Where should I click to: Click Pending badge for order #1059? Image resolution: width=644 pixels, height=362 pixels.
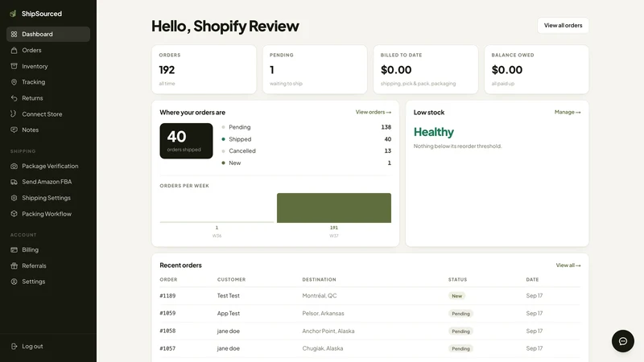pos(460,314)
